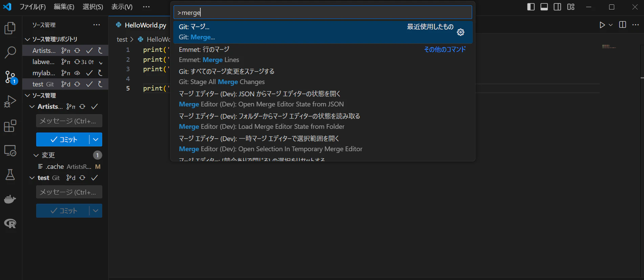The width and height of the screenshot is (644, 280).
Task: Open the R extension view
Action: 10,223
